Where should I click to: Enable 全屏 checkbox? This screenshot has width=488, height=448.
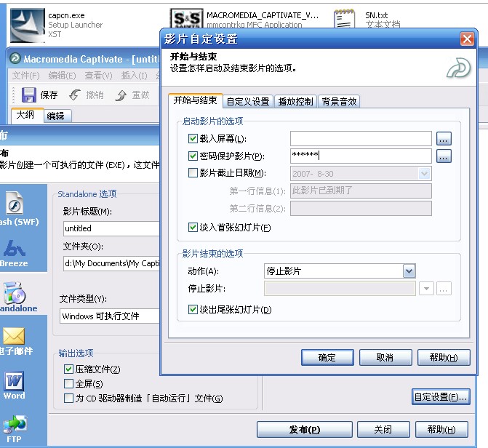68,383
